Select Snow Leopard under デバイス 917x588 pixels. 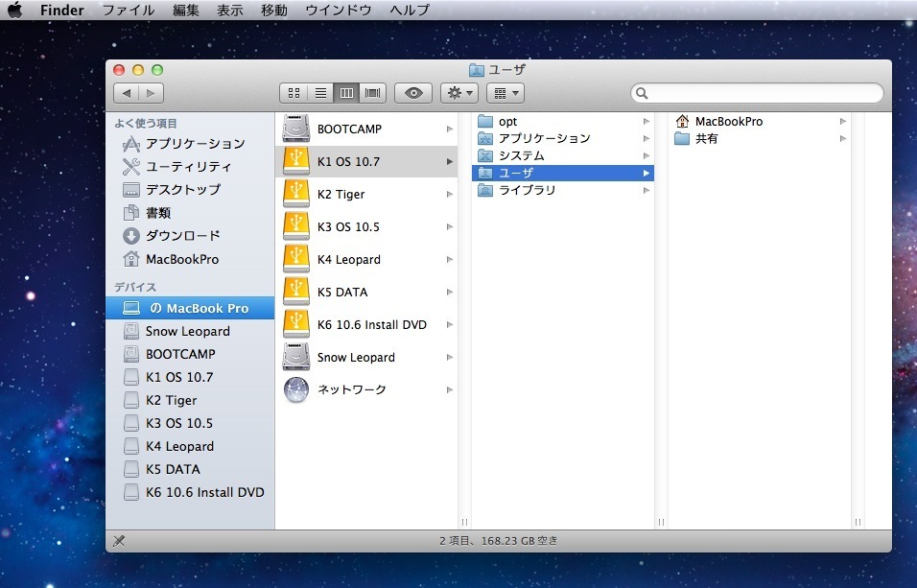click(187, 332)
